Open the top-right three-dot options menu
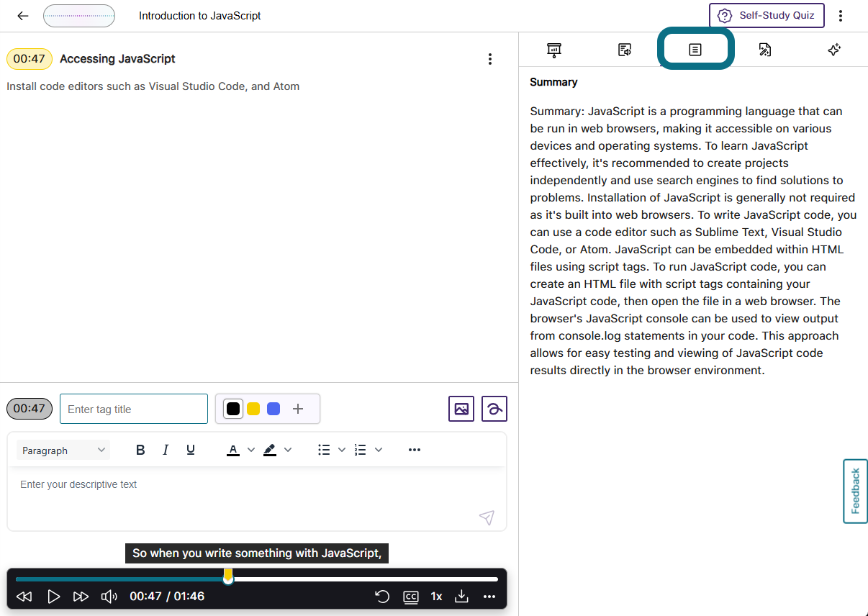 (x=841, y=16)
